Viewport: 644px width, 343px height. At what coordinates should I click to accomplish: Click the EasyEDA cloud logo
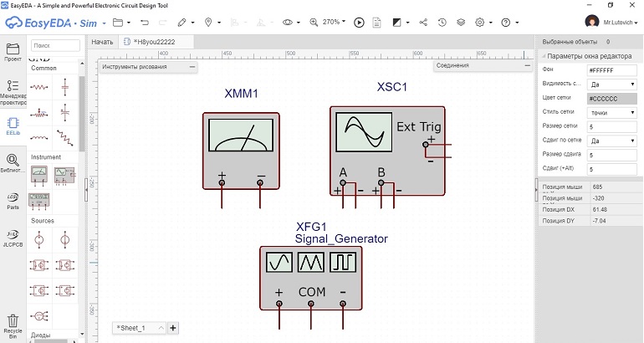point(13,23)
